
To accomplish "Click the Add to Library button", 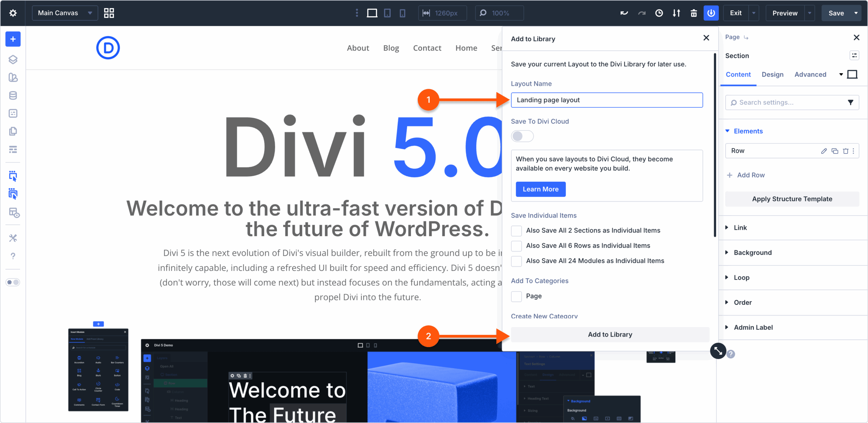I will coord(610,335).
